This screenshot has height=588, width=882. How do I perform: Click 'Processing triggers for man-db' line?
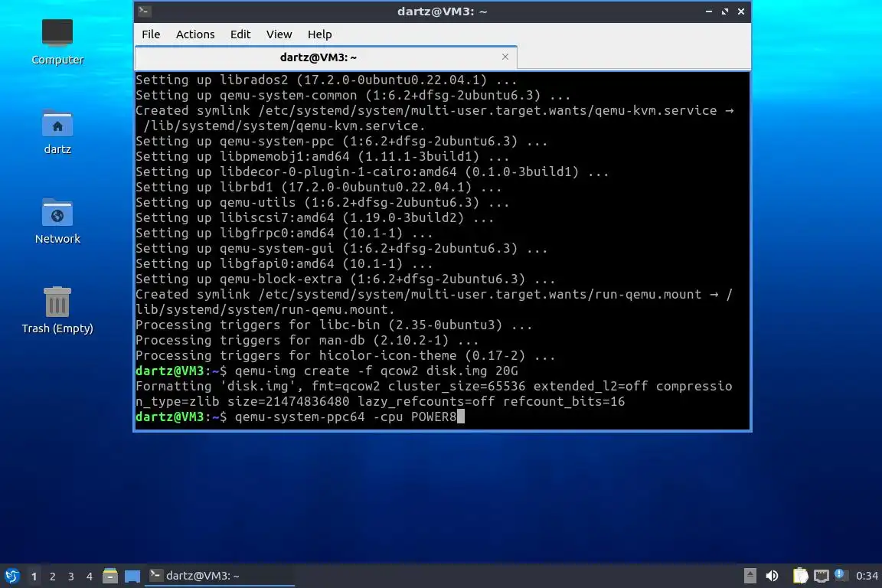tap(307, 341)
